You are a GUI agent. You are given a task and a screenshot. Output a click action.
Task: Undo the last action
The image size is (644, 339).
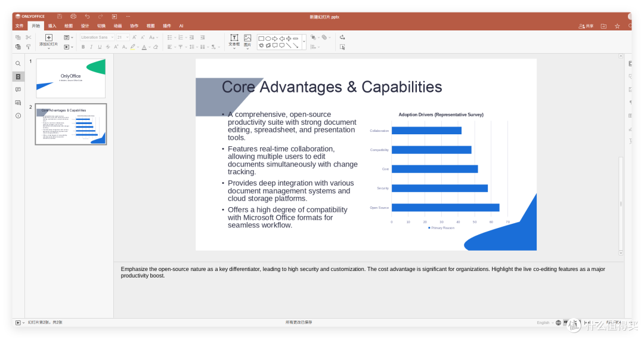(87, 17)
